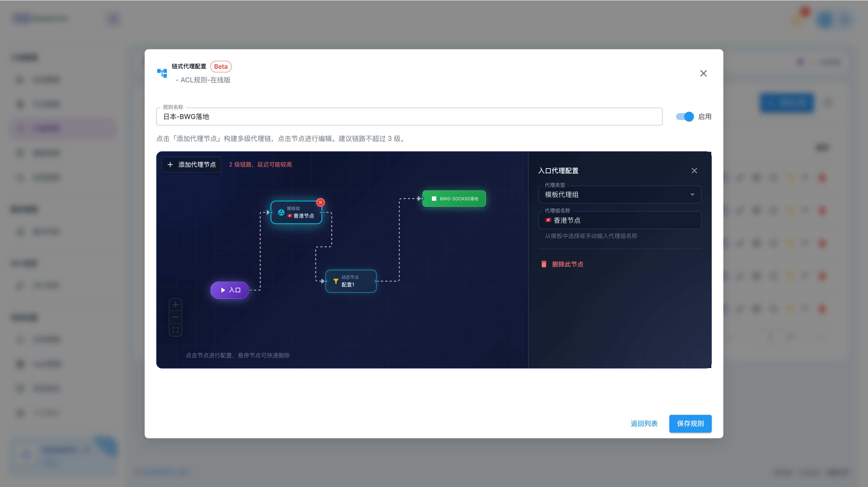Click the purple 入口 entry node
Image resolution: width=868 pixels, height=487 pixels.
[x=230, y=290]
